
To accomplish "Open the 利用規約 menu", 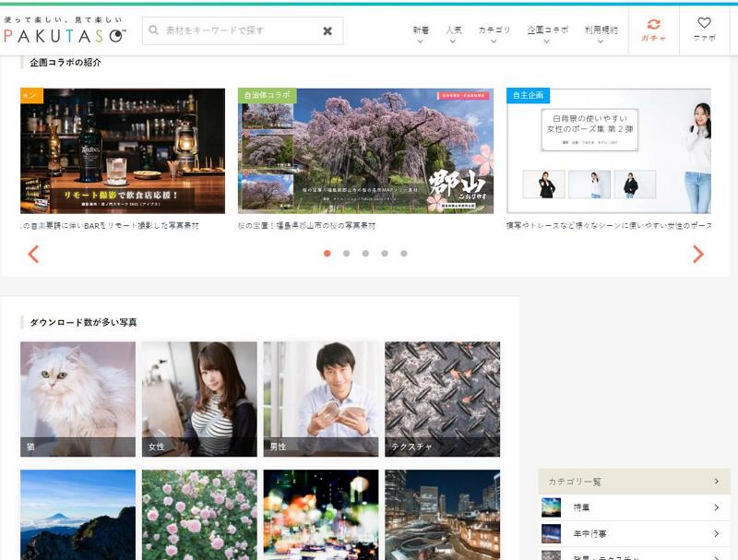I will click(x=601, y=30).
